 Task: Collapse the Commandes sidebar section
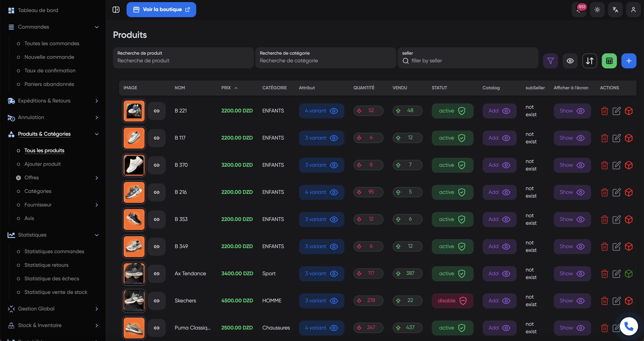click(x=97, y=27)
